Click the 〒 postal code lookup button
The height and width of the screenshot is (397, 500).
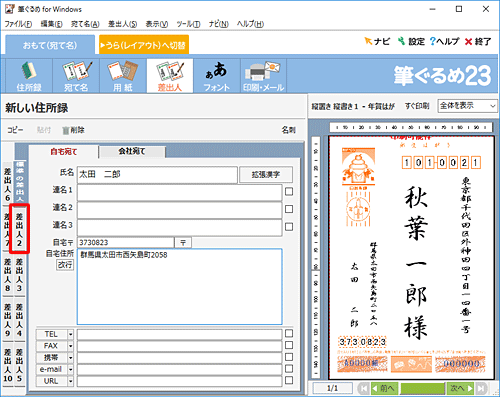[x=183, y=242]
